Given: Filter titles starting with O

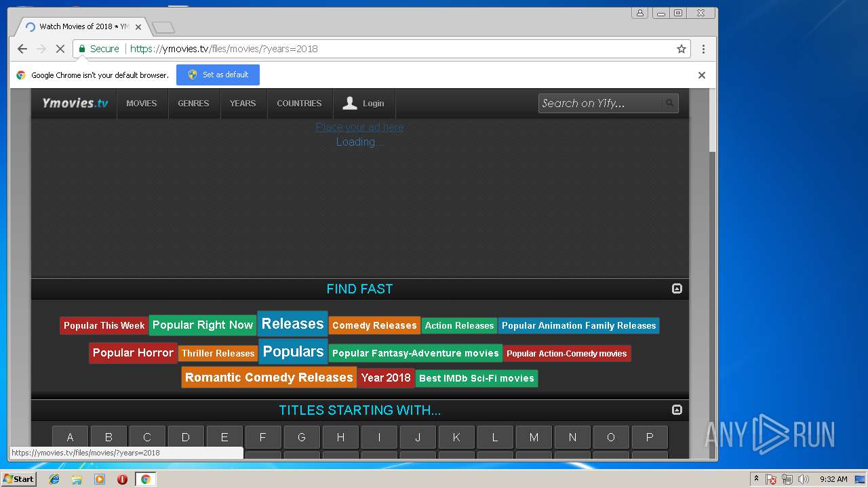Looking at the screenshot, I should pos(611,437).
